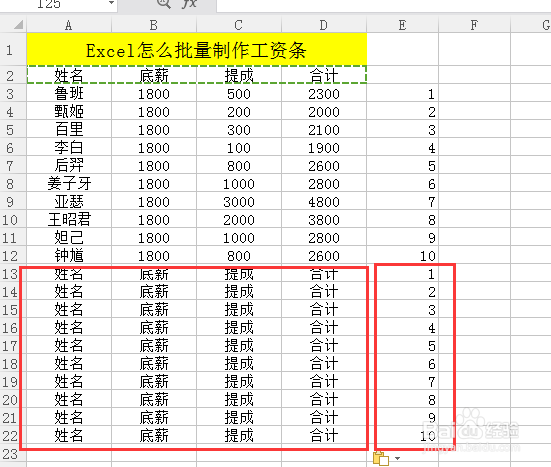Click pasted '姓名' cell in row 14

pyautogui.click(x=69, y=291)
